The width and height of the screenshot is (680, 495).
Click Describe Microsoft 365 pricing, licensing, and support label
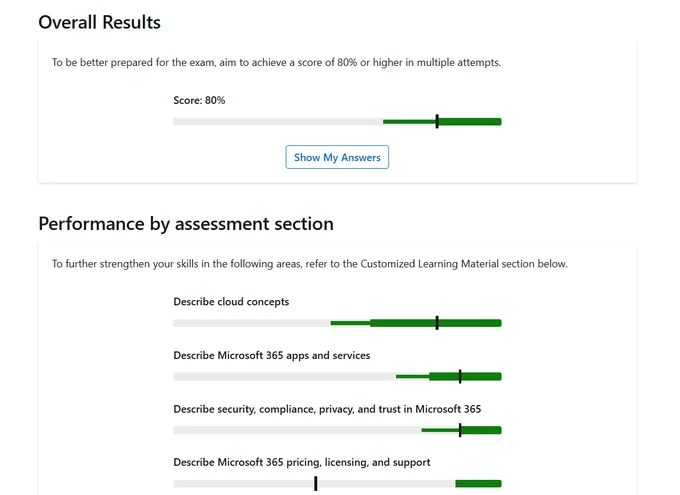302,462
